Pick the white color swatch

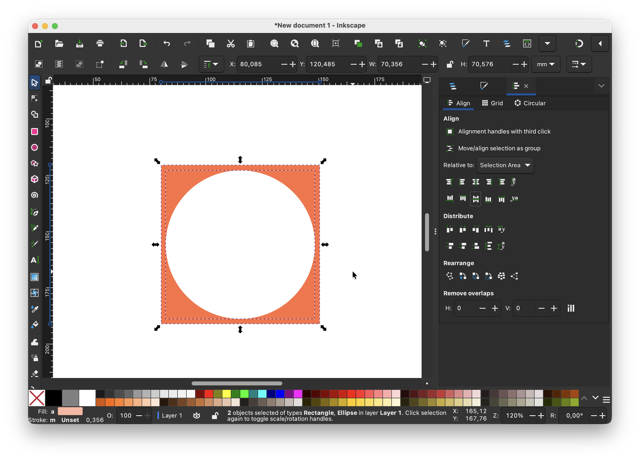pos(87,398)
